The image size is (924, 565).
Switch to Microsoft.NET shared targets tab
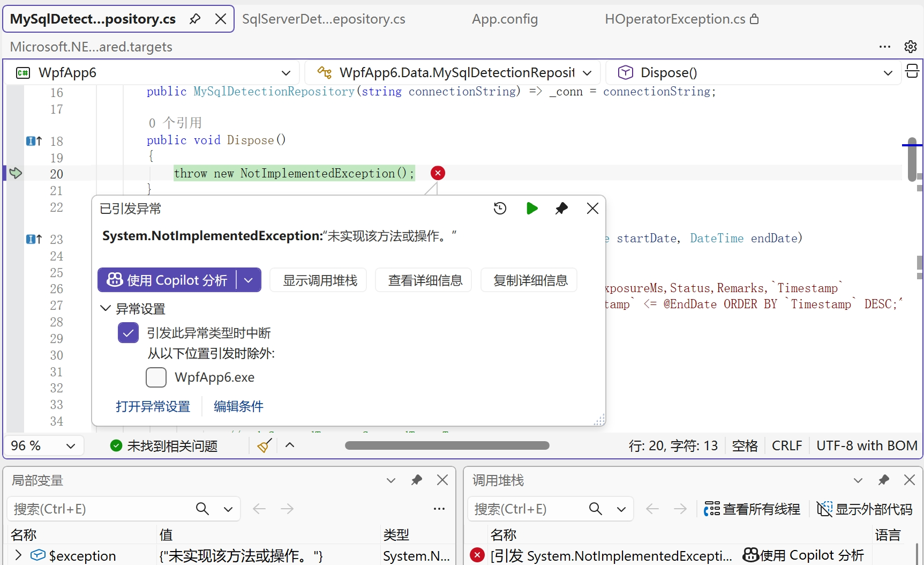[x=91, y=47]
